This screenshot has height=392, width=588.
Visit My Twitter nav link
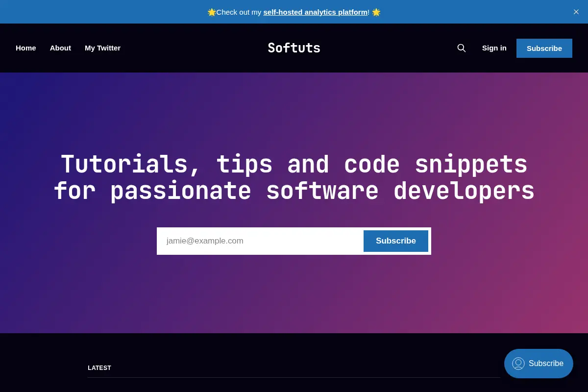(x=102, y=48)
